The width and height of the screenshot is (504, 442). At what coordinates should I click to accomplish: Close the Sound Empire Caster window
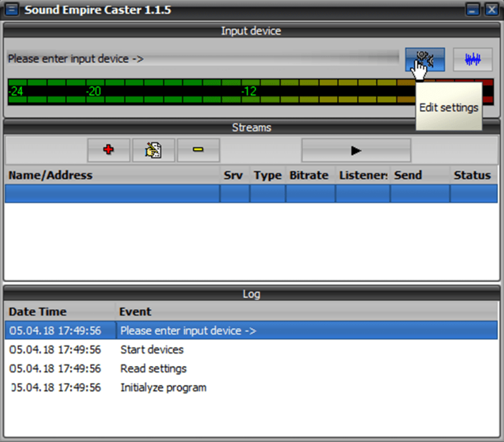coord(491,9)
